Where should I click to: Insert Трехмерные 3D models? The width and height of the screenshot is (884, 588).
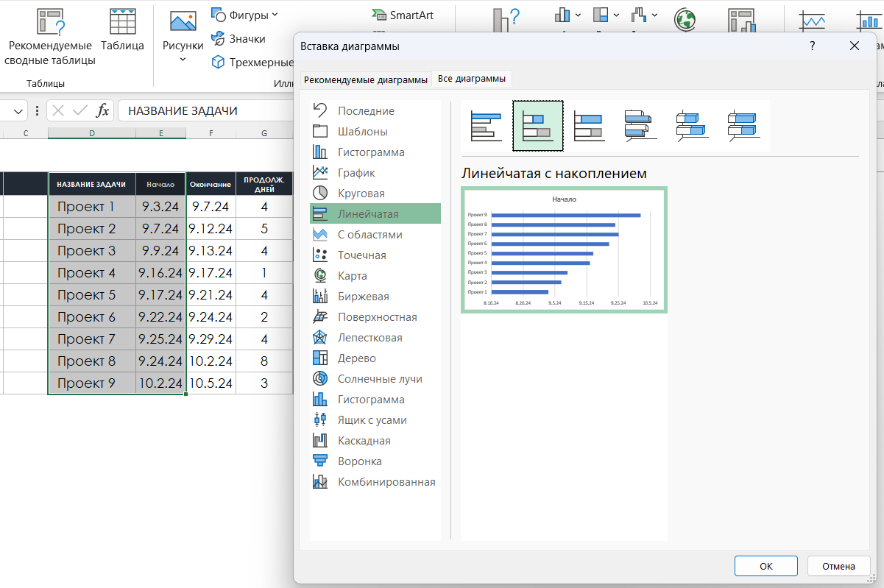[x=252, y=63]
